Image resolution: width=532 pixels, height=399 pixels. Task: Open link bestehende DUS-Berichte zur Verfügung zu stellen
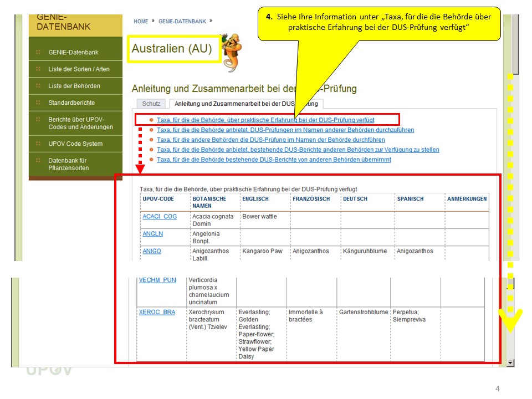(x=298, y=150)
